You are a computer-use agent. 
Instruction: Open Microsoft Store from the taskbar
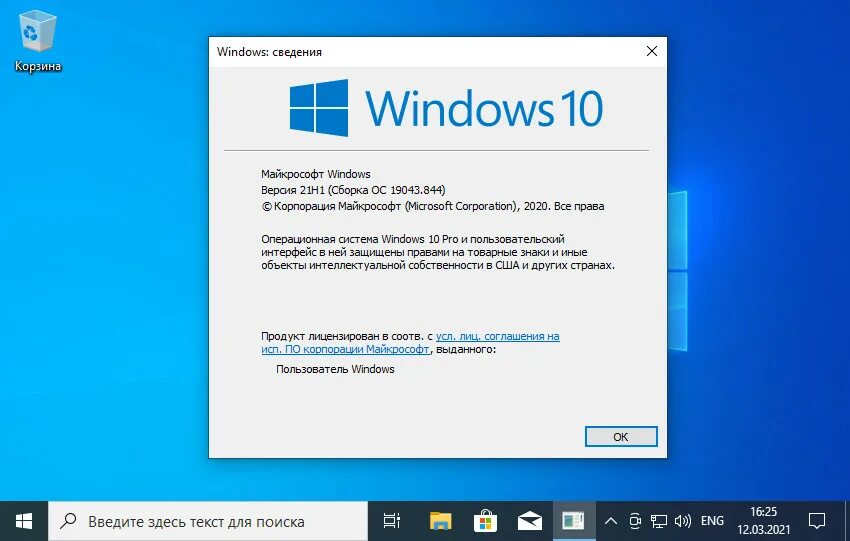coord(485,521)
